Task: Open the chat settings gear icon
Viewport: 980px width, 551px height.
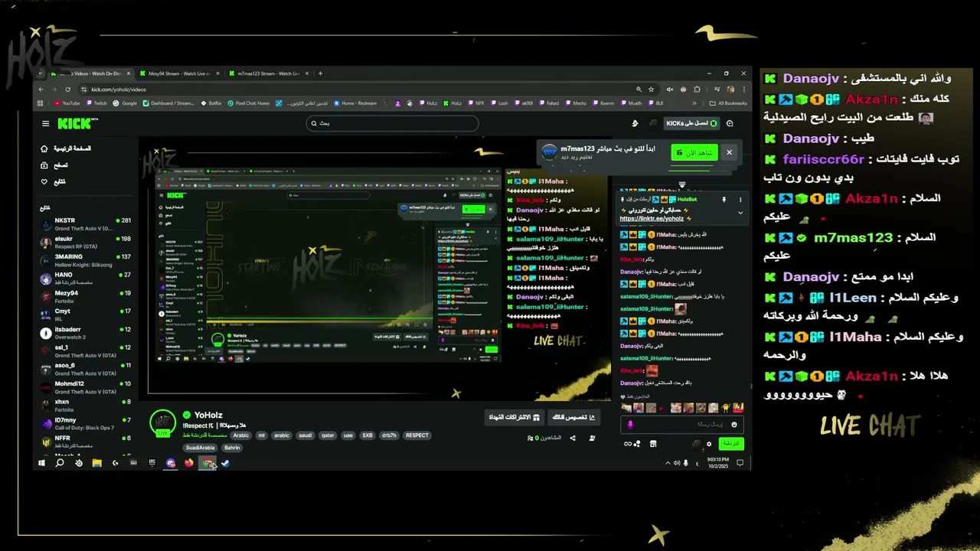Action: click(x=709, y=444)
